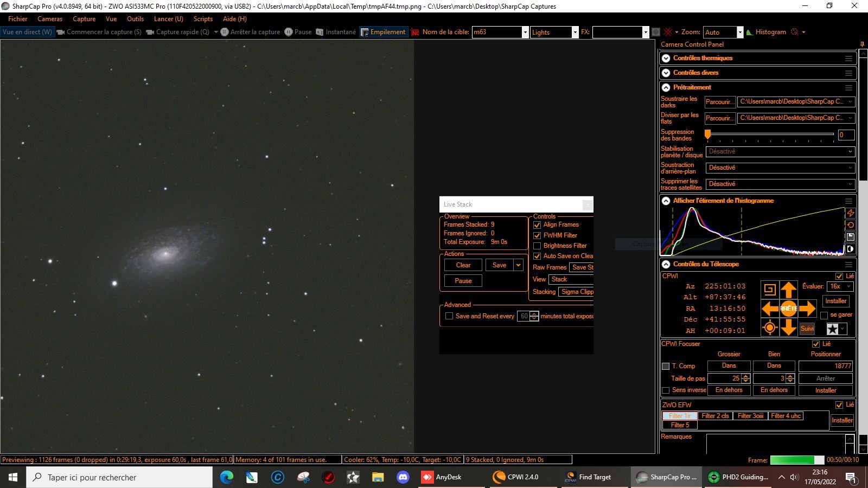Click the Clear button in Live Stack
This screenshot has width=868, height=488.
tap(463, 265)
